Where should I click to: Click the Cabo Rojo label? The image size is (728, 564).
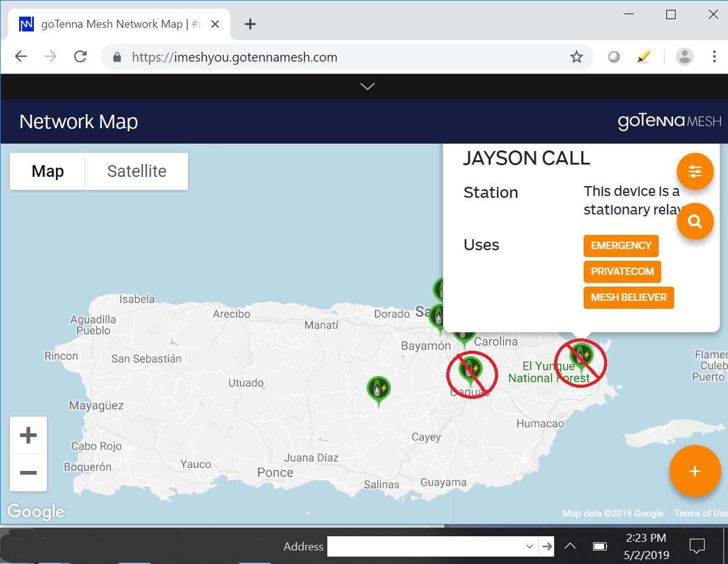tap(96, 446)
